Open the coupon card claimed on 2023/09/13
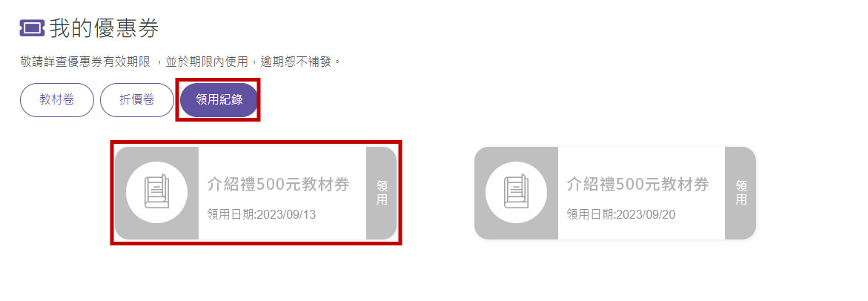Screen dimensions: 868x301 click(256, 193)
